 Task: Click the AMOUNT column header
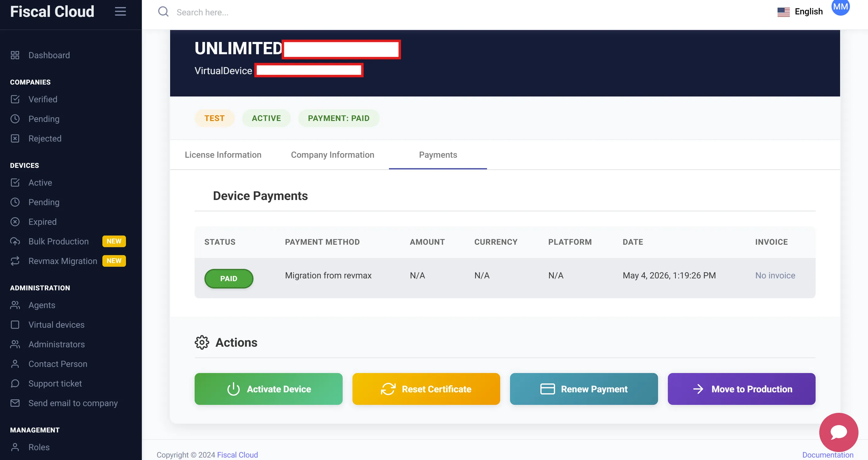click(x=427, y=242)
